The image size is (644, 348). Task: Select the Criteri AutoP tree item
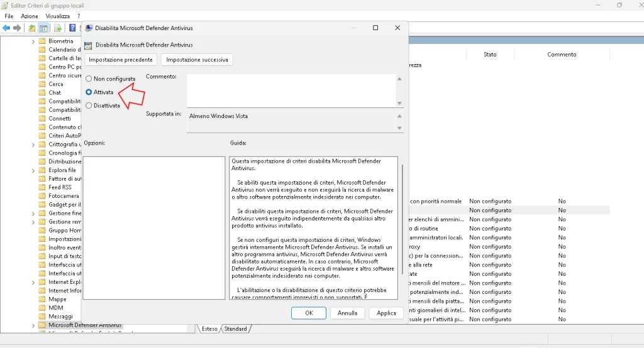(x=65, y=136)
